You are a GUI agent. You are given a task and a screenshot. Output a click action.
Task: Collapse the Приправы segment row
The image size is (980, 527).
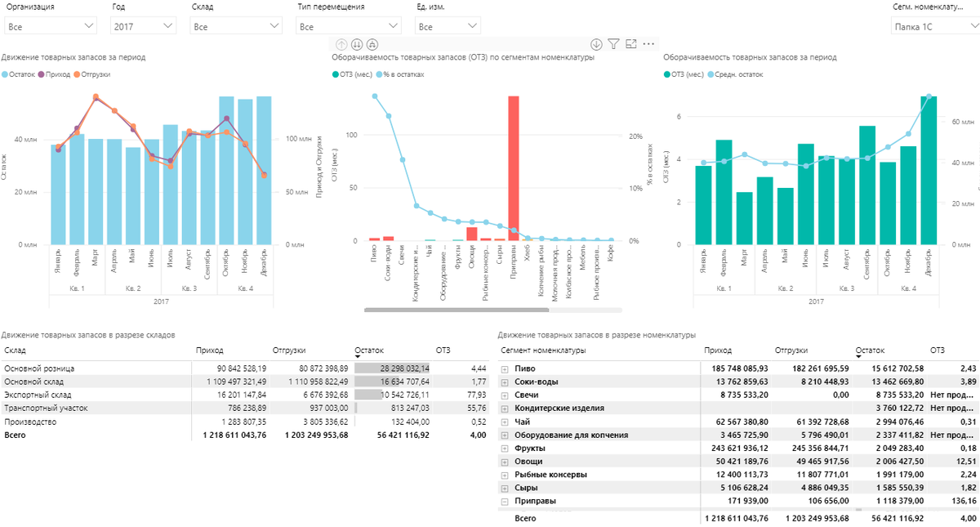(x=504, y=502)
